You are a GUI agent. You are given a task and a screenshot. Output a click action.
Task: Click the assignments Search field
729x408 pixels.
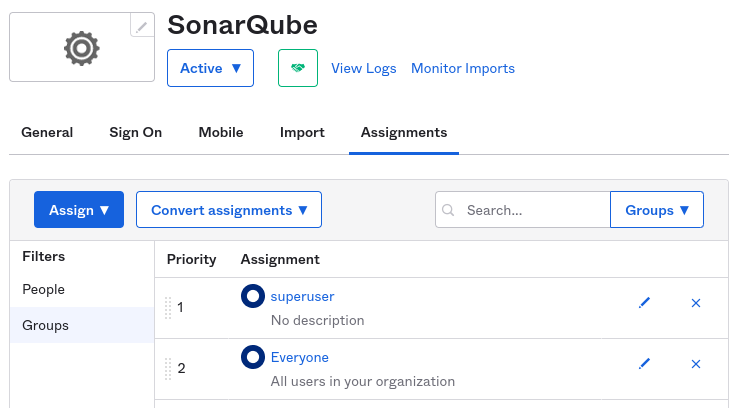532,210
